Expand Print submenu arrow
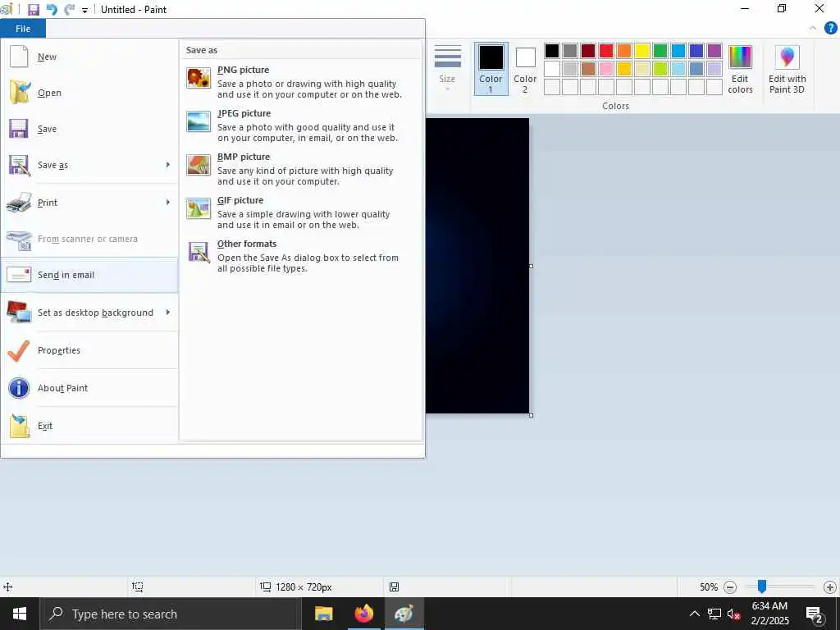Image resolution: width=840 pixels, height=630 pixels. click(167, 202)
